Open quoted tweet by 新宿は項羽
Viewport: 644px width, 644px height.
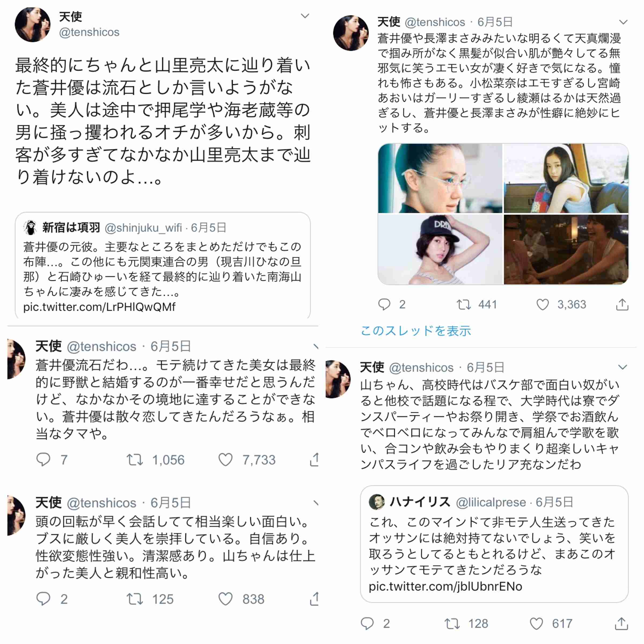point(163,265)
